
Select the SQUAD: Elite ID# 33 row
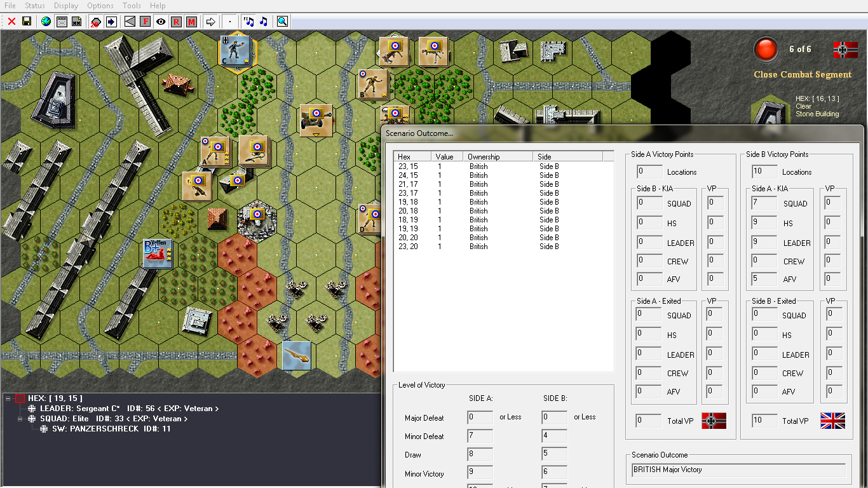[x=114, y=419]
